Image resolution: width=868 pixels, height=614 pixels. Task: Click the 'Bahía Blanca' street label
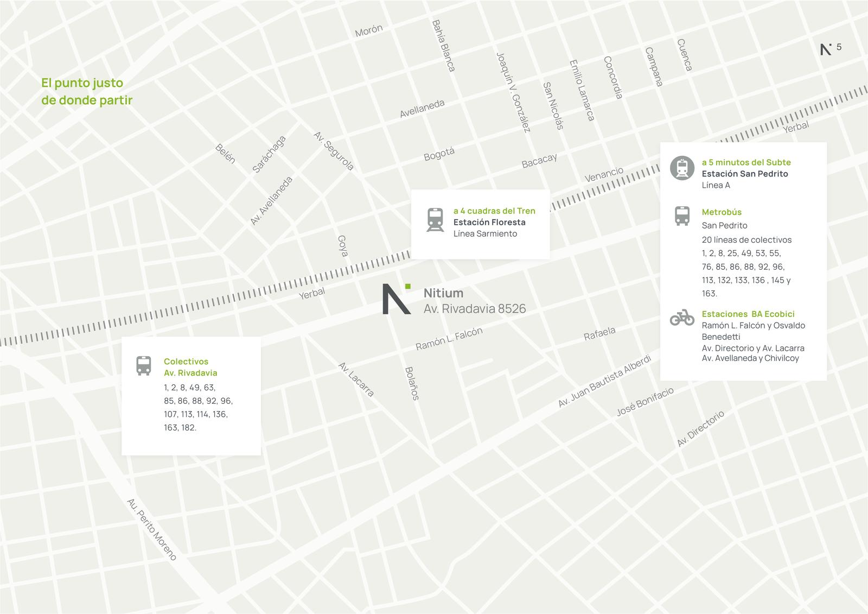coord(443,46)
